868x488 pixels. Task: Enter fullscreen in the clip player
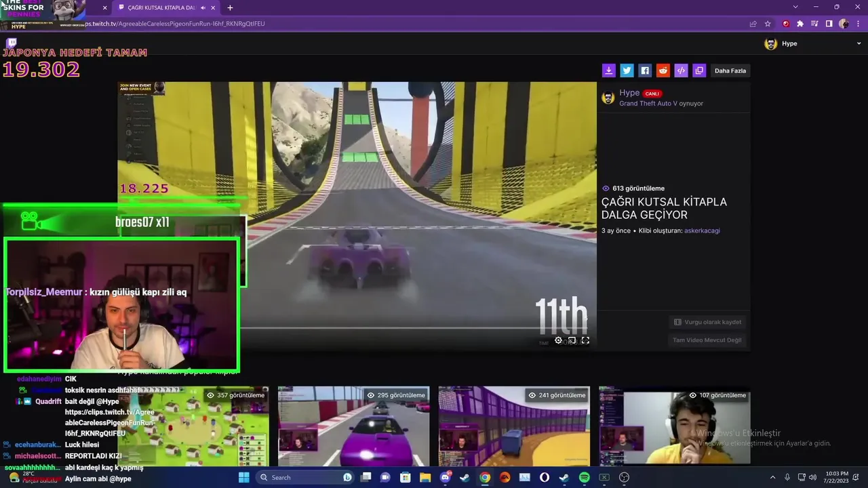point(585,340)
